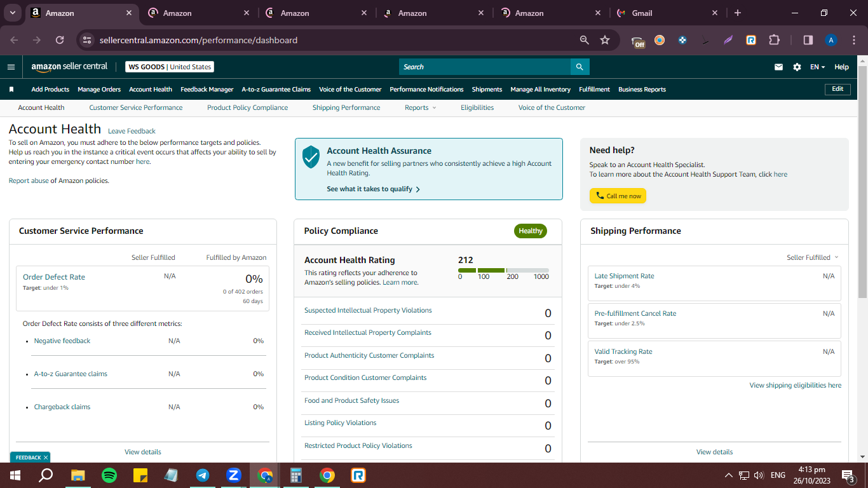Expand See what it takes to qualify

coord(373,189)
